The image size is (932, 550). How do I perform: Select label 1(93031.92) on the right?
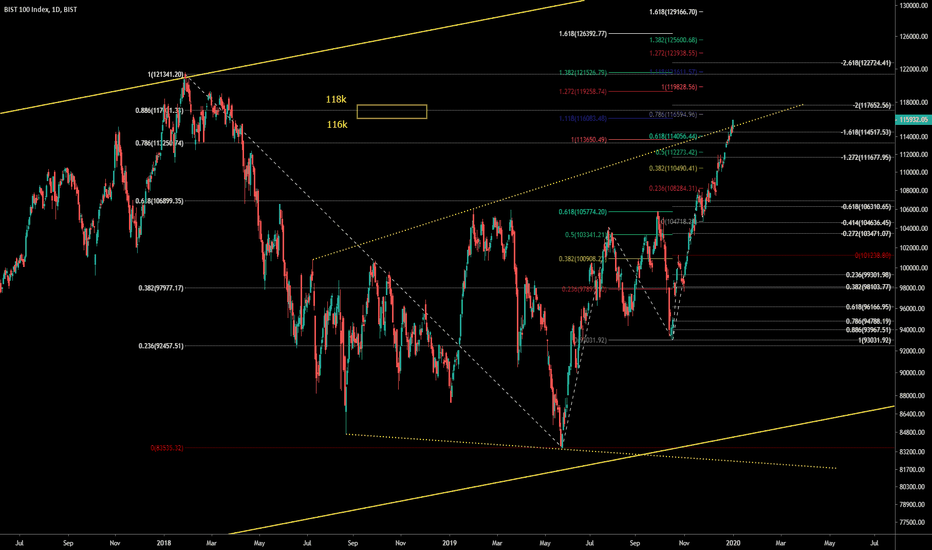[x=875, y=340]
